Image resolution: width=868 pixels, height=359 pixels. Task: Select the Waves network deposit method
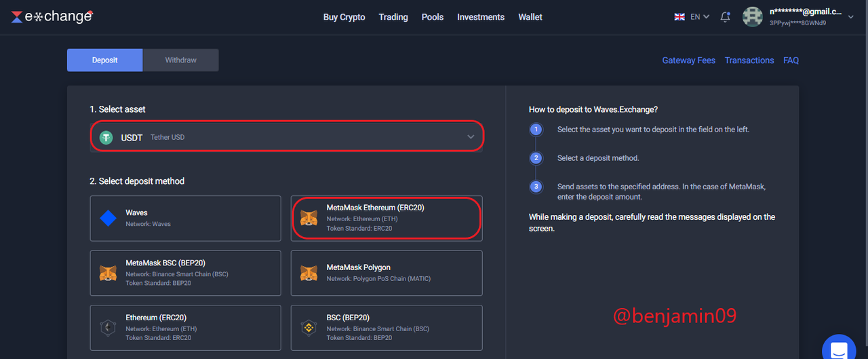tap(185, 219)
